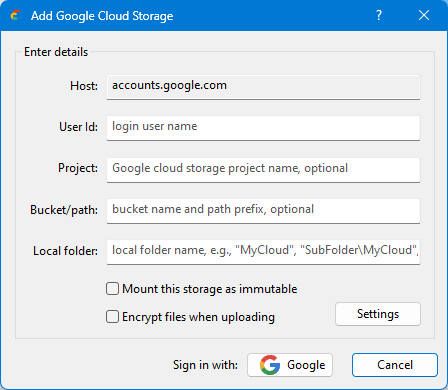Click the Sign in with: text
Image resolution: width=448 pixels, height=390 pixels.
(x=205, y=365)
